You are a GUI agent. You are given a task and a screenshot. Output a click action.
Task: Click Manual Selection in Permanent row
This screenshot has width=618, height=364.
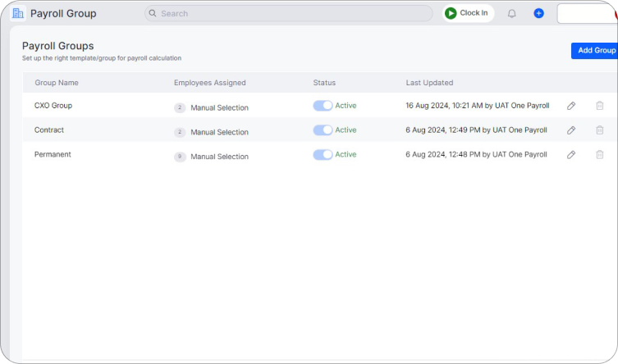click(x=219, y=157)
